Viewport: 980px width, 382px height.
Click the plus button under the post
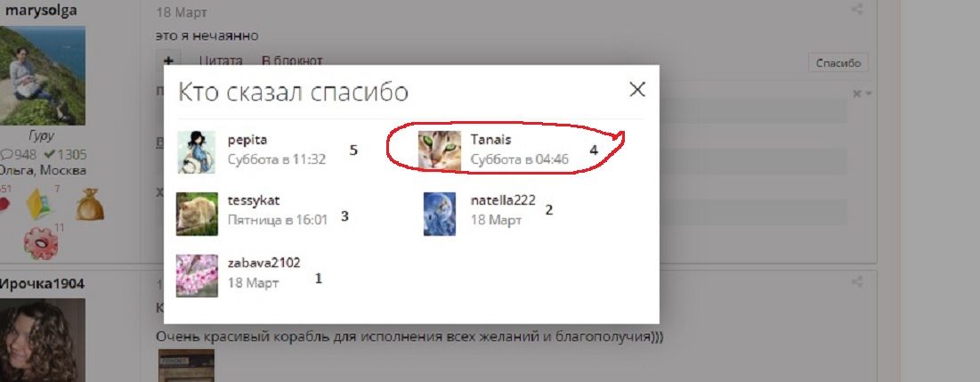(x=169, y=61)
